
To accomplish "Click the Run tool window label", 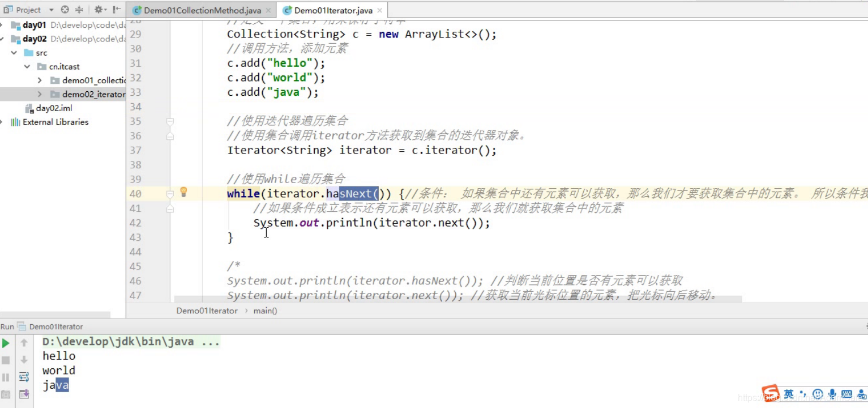I will click(x=7, y=326).
